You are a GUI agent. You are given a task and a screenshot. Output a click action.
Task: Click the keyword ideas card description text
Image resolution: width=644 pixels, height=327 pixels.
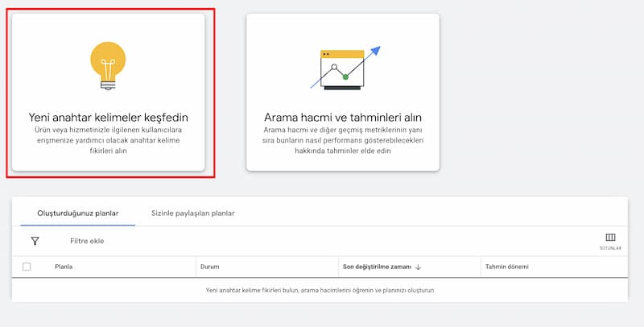[x=108, y=139]
